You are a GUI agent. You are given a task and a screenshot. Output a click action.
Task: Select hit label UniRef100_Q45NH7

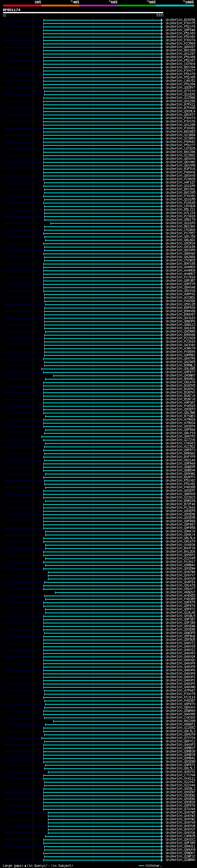coord(180,375)
